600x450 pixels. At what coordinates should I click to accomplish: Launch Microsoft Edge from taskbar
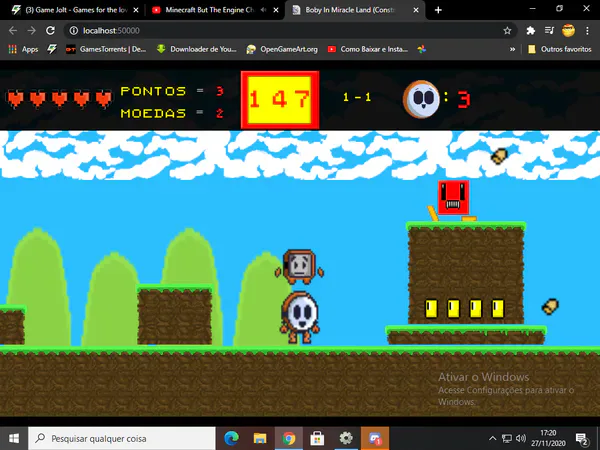click(231, 438)
